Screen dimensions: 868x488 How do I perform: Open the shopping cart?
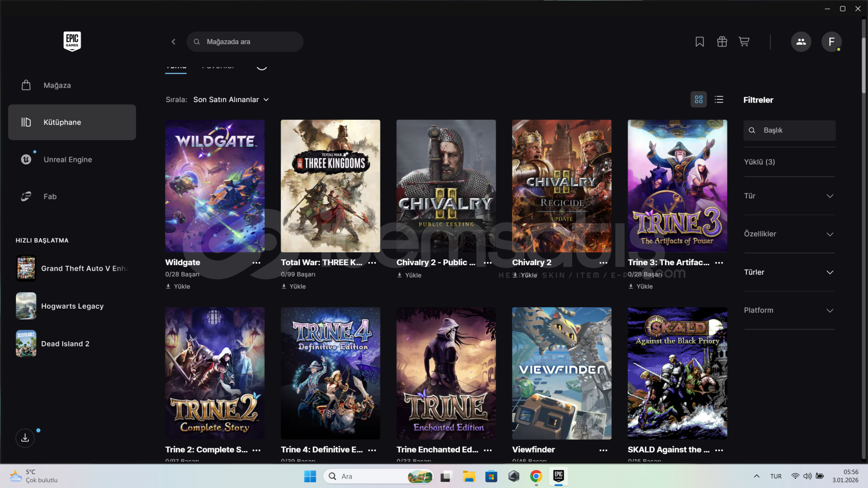(x=744, y=42)
